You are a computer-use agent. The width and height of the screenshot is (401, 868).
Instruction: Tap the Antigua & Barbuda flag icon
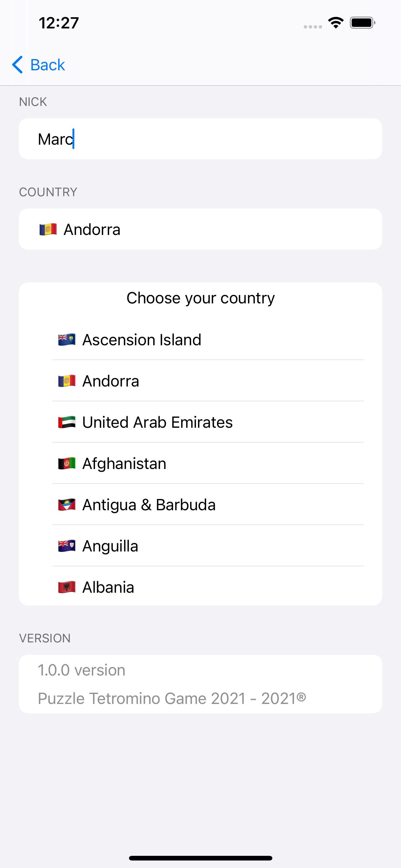67,505
